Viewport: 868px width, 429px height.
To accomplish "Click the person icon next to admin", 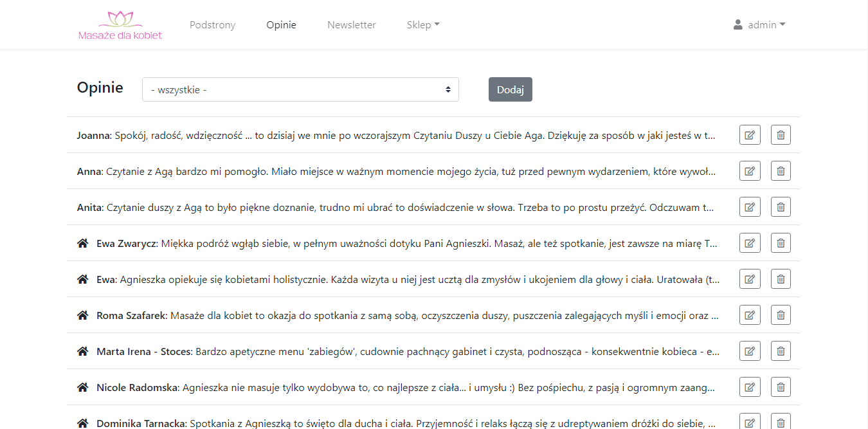I will coord(737,24).
